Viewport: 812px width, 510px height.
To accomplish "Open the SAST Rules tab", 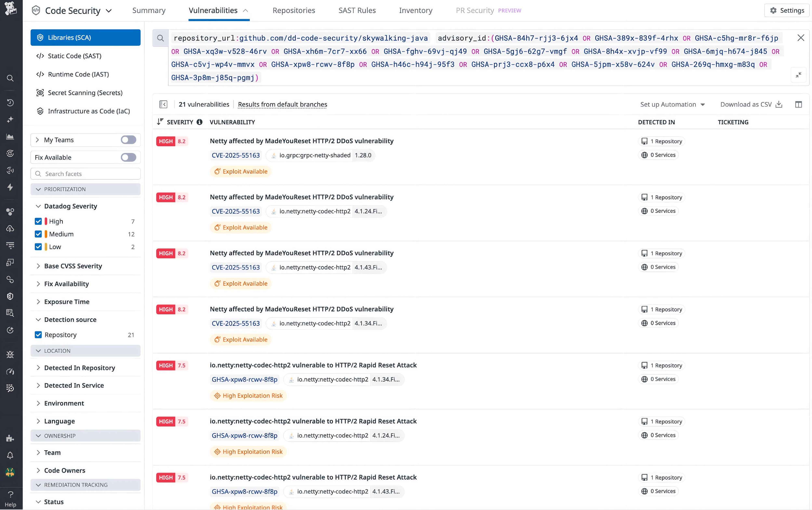I will tap(357, 10).
